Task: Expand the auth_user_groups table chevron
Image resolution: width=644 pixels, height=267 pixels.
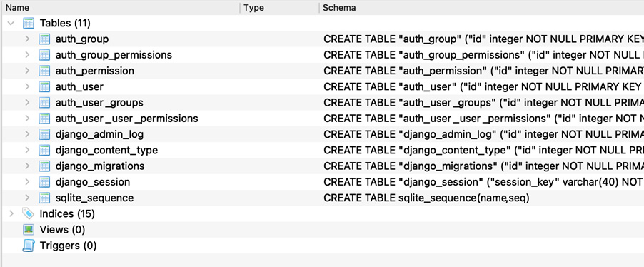Action: 27,103
